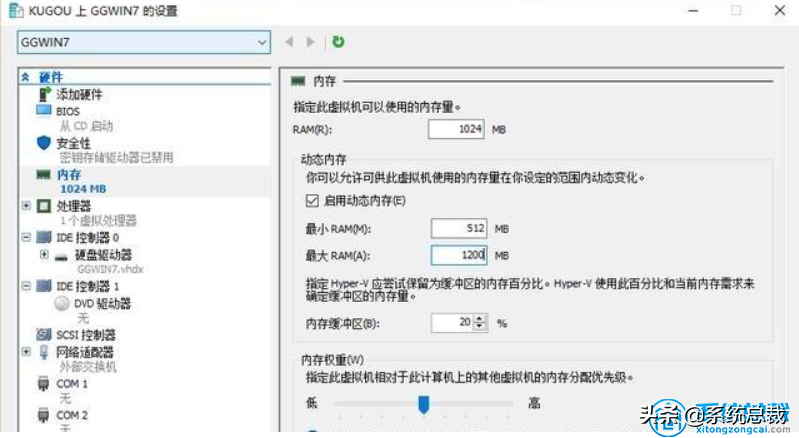Expand the network adapter (网络适配器) node
The height and width of the screenshot is (438, 799).
tap(26, 351)
